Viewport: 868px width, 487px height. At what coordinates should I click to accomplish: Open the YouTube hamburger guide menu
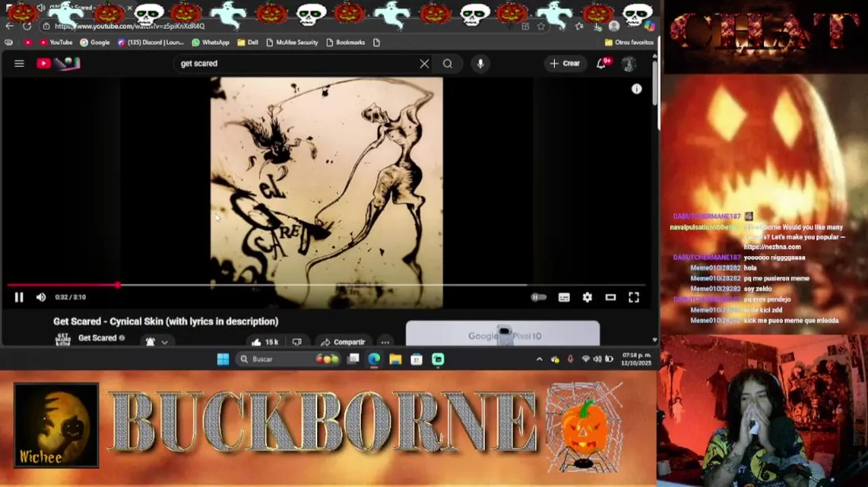[x=19, y=64]
